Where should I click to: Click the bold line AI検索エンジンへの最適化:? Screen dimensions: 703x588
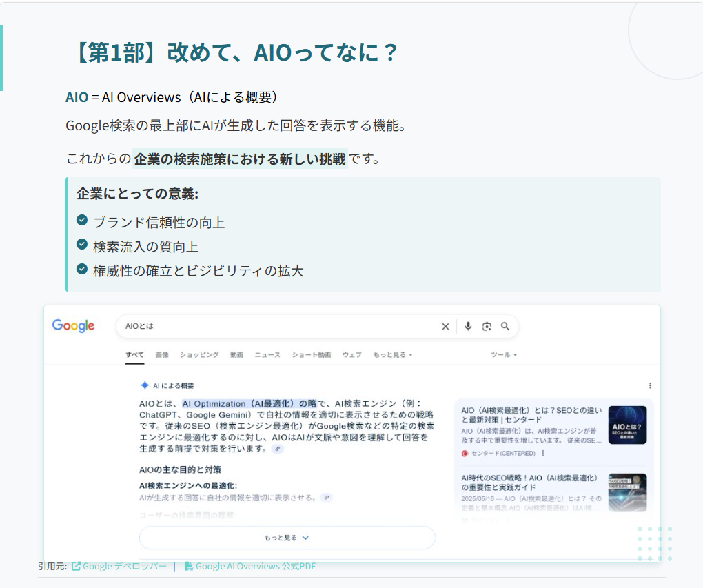point(188,486)
